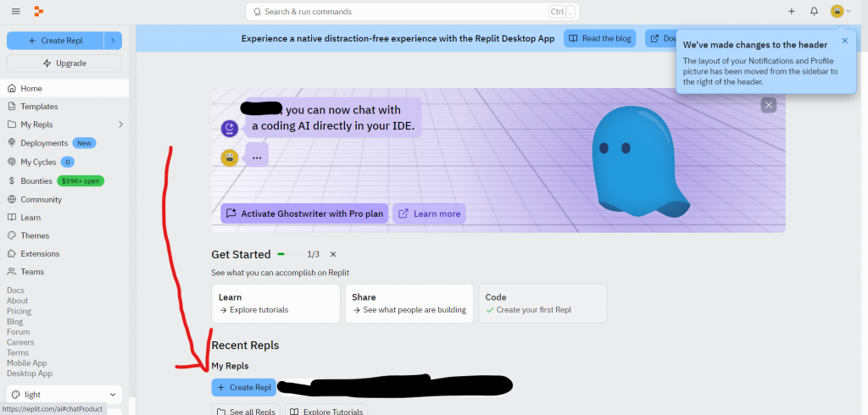The height and width of the screenshot is (415, 868).
Task: Click the Bounties dollar icon
Action: click(x=12, y=181)
